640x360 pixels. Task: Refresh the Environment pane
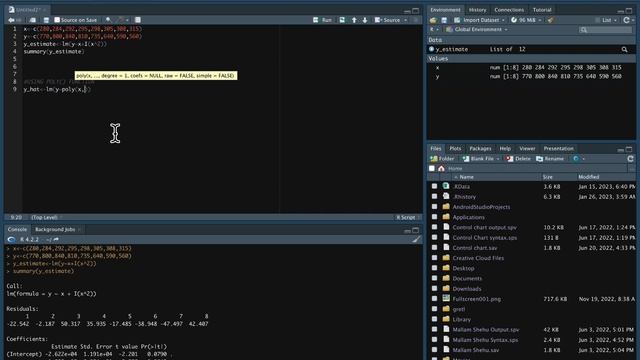click(x=627, y=20)
